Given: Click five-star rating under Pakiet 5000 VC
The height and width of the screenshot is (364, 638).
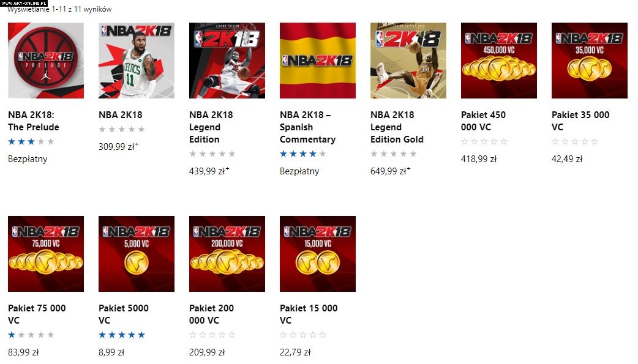Looking at the screenshot, I should pyautogui.click(x=122, y=335).
